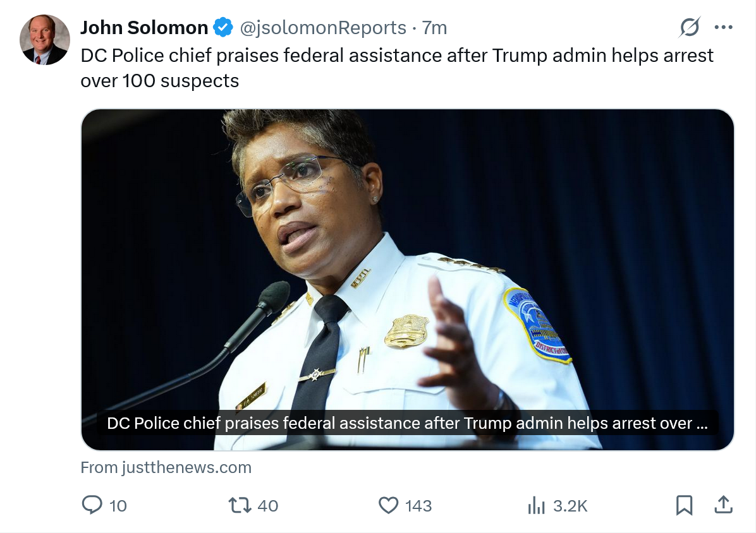
Task: Open the @jsolomonReports handle link
Action: (x=323, y=28)
